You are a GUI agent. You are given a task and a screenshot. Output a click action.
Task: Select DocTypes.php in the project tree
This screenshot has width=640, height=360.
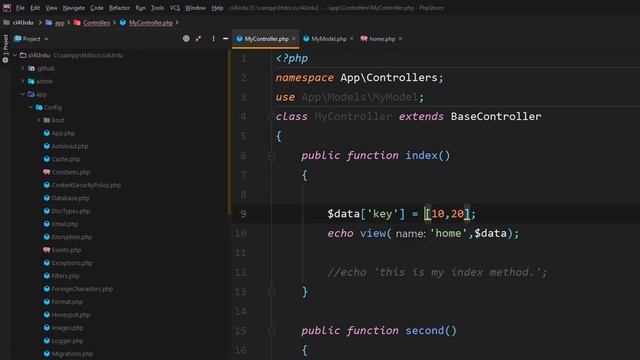[71, 211]
